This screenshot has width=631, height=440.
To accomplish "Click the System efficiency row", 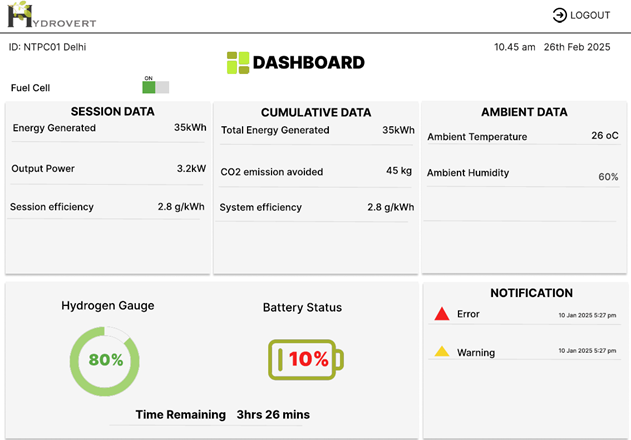I will [316, 207].
